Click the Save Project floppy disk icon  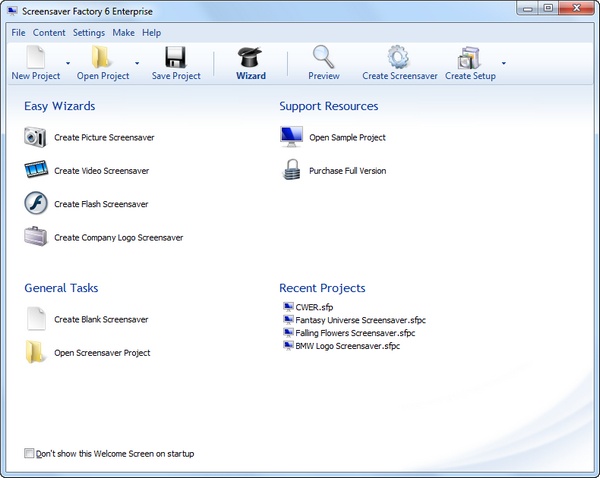(175, 56)
